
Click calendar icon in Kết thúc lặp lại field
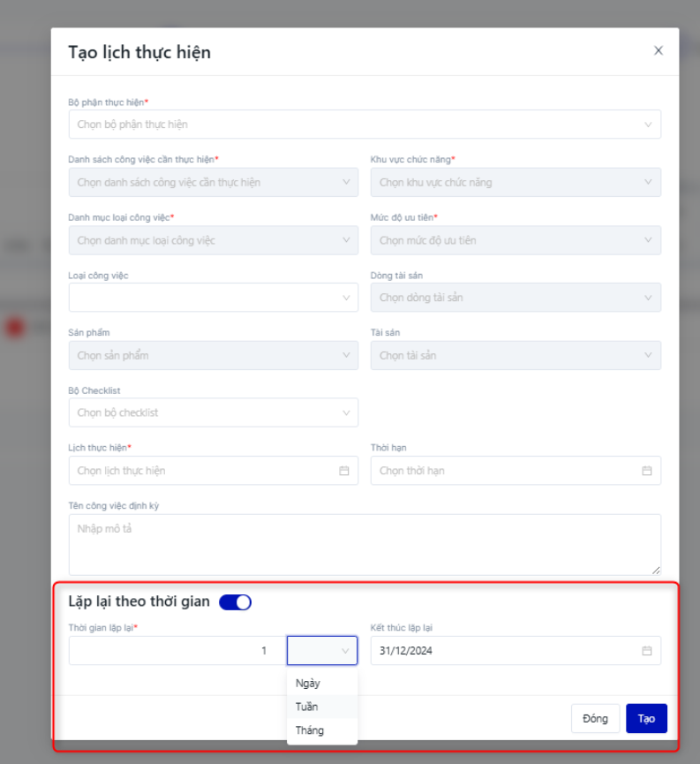[x=647, y=651]
